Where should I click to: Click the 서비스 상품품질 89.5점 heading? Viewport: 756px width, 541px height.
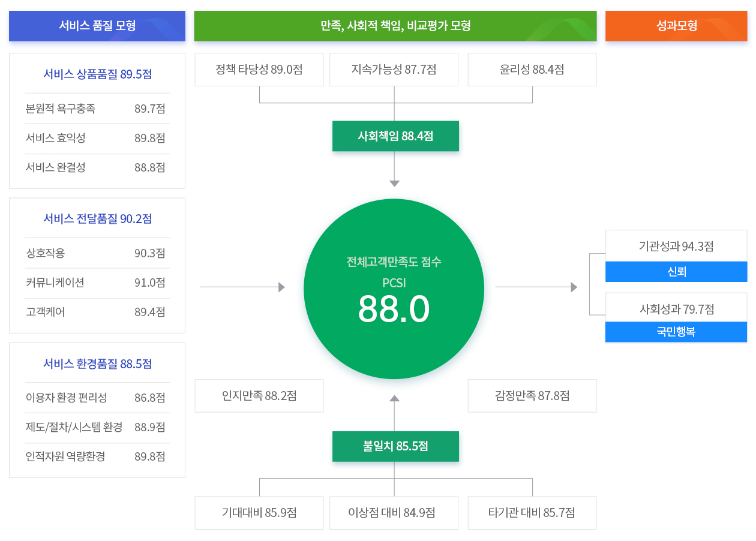(x=97, y=74)
